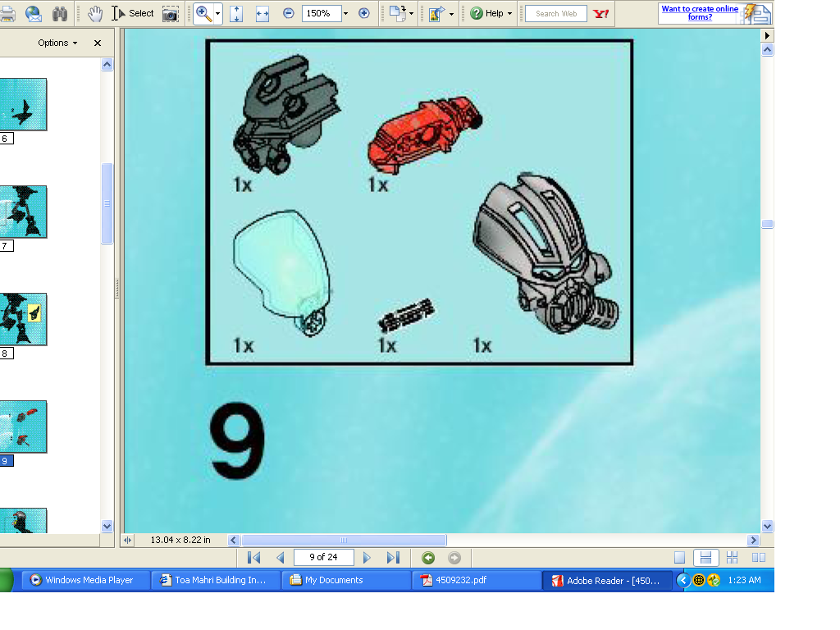840x630 pixels.
Task: Switch to Toa Mahri Building taskbar window
Action: click(214, 580)
